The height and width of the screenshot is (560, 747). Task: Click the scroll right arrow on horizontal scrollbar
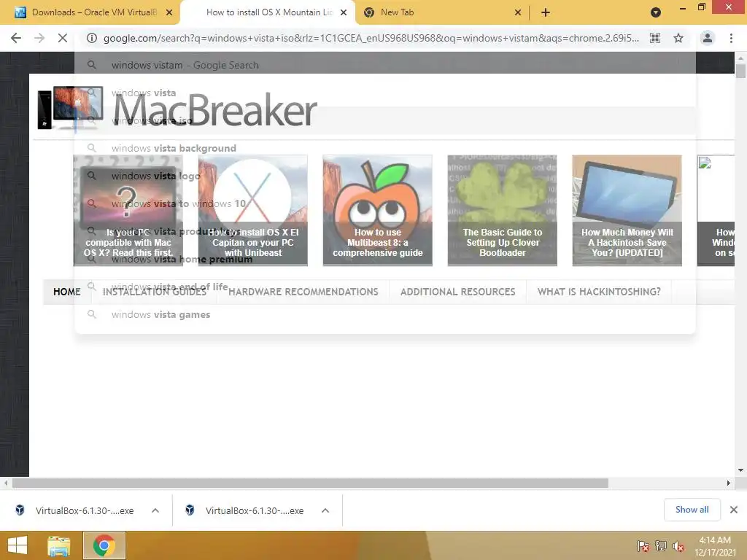(729, 483)
